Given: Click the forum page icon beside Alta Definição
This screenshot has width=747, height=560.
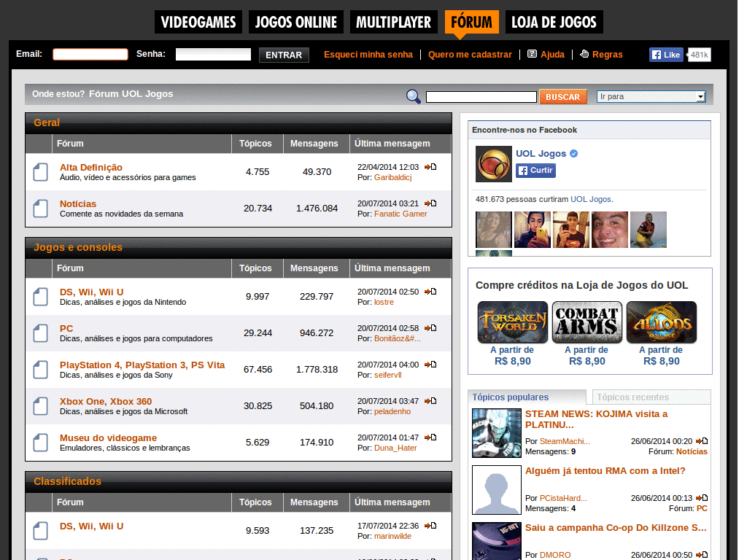Looking at the screenshot, I should (x=41, y=172).
